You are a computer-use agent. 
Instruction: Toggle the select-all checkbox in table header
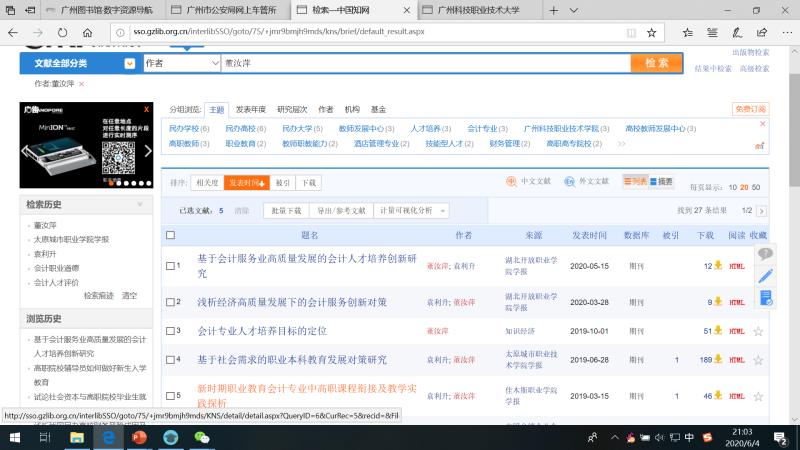[170, 235]
